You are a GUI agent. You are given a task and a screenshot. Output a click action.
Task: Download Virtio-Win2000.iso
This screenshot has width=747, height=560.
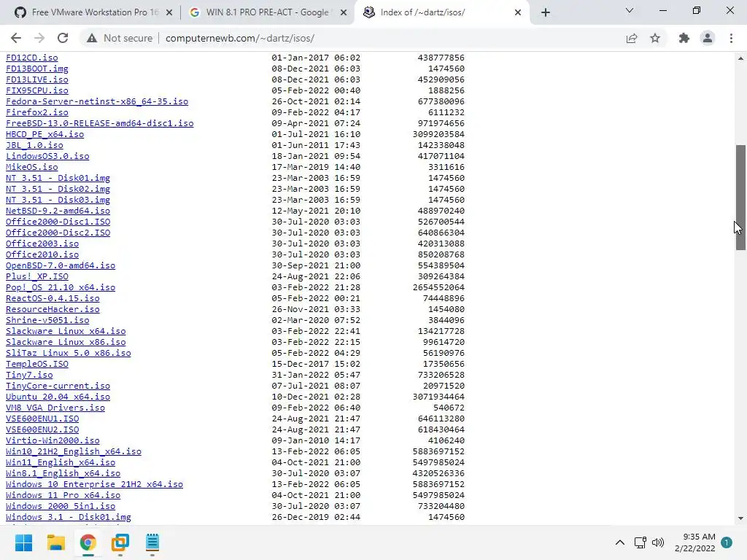tap(53, 441)
